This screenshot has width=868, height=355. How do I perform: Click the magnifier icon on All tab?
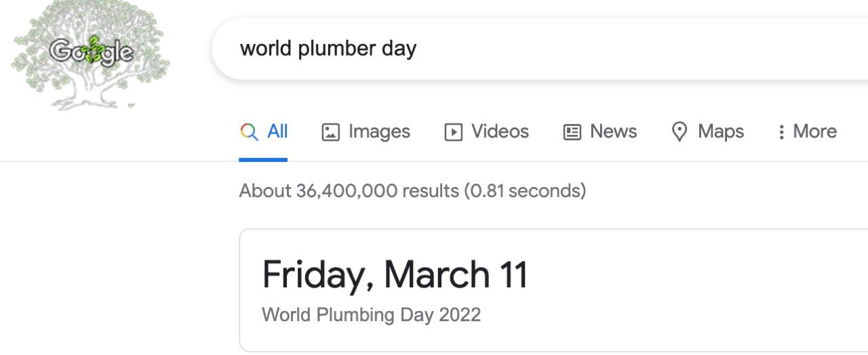pyautogui.click(x=249, y=131)
